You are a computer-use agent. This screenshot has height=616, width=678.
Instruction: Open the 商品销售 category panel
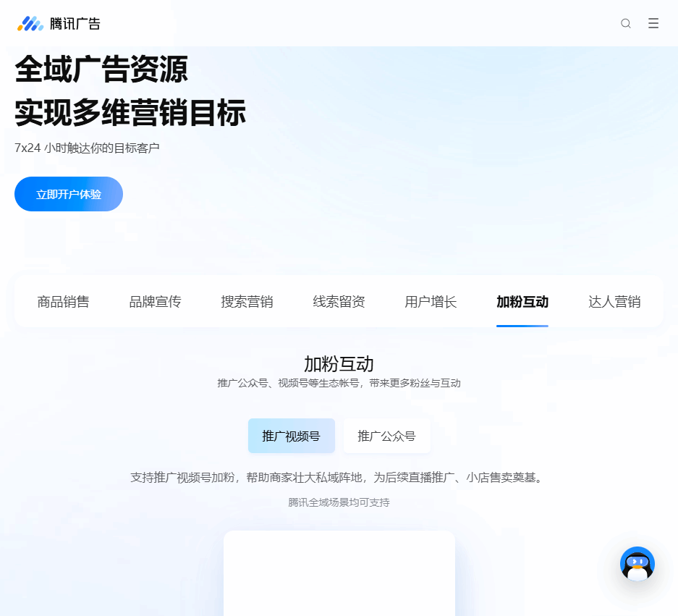(62, 302)
